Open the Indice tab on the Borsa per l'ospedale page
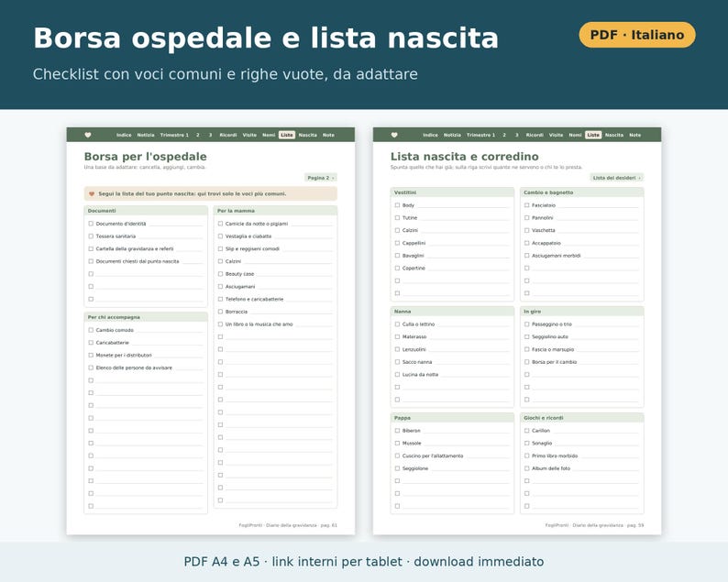Screen dimensions: 728x582 coord(124,135)
